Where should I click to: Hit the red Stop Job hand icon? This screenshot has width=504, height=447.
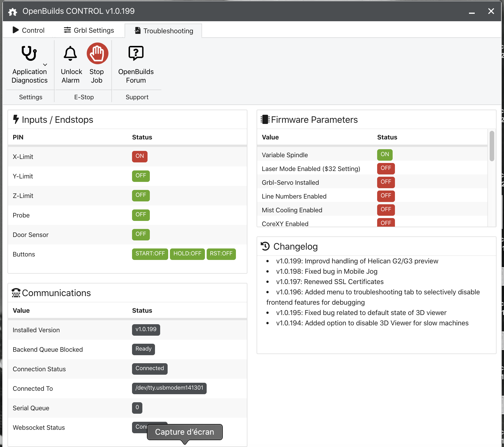(98, 53)
